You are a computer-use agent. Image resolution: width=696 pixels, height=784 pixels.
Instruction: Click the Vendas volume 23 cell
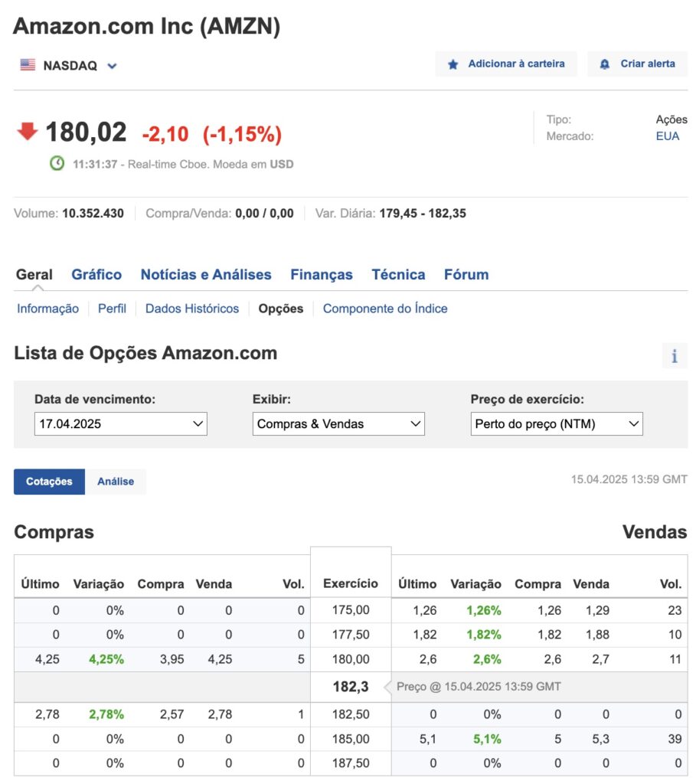pyautogui.click(x=675, y=610)
